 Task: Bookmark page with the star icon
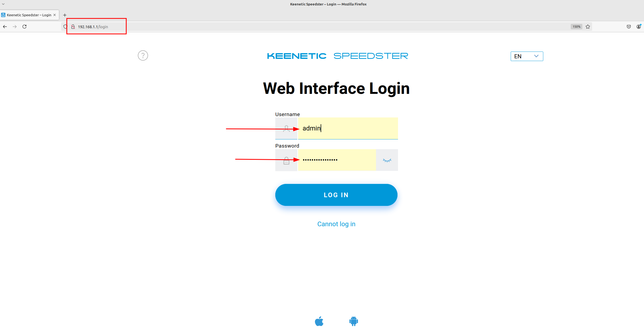pos(588,27)
